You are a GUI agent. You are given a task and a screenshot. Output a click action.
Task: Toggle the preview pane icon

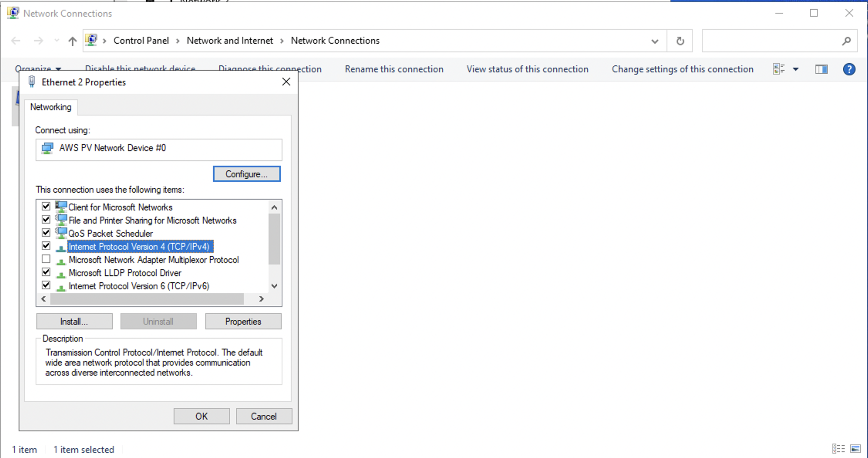click(821, 69)
